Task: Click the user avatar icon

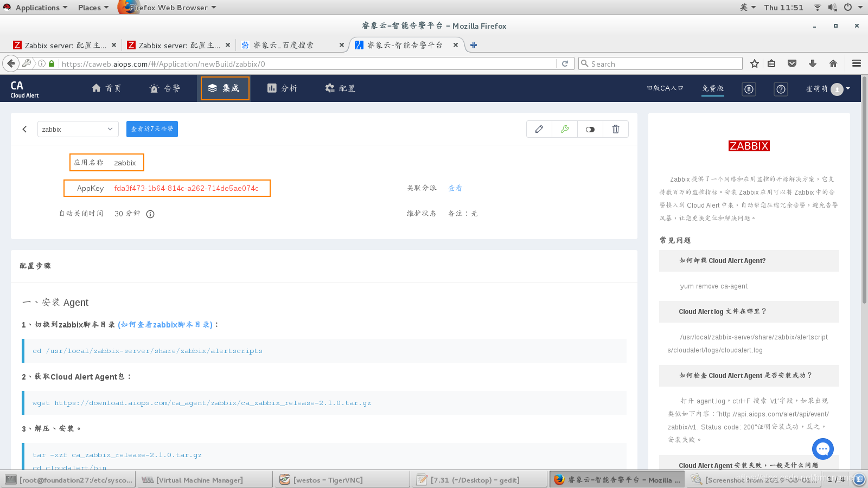Action: click(x=837, y=89)
